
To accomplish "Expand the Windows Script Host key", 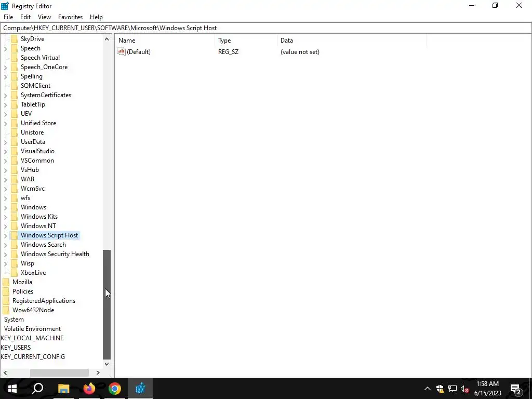I will tap(5, 235).
